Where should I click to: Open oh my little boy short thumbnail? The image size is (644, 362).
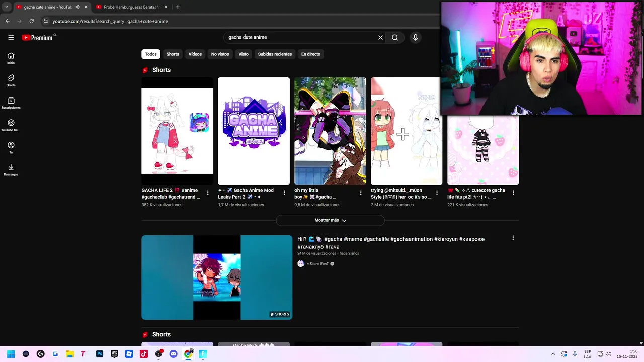[330, 131]
